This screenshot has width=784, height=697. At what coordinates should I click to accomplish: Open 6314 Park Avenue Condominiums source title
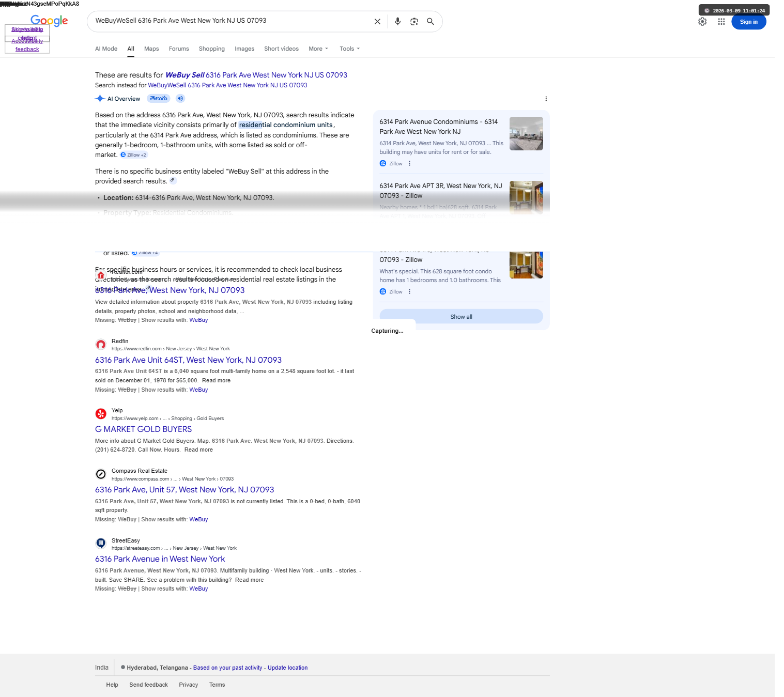pos(438,127)
